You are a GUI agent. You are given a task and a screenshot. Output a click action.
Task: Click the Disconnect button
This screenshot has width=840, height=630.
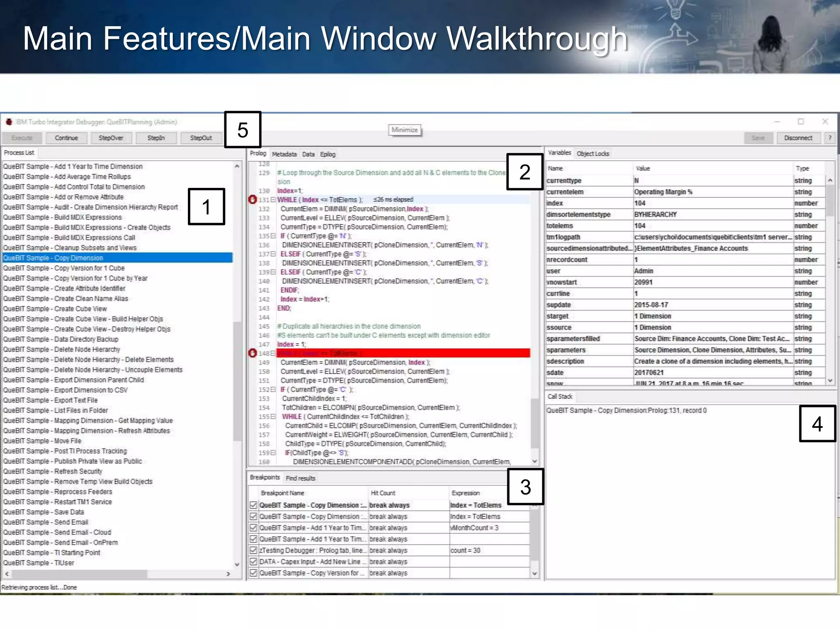[x=798, y=138]
